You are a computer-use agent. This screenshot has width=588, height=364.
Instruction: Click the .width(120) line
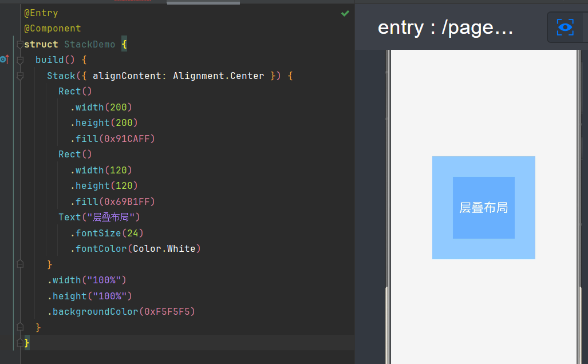(x=101, y=170)
